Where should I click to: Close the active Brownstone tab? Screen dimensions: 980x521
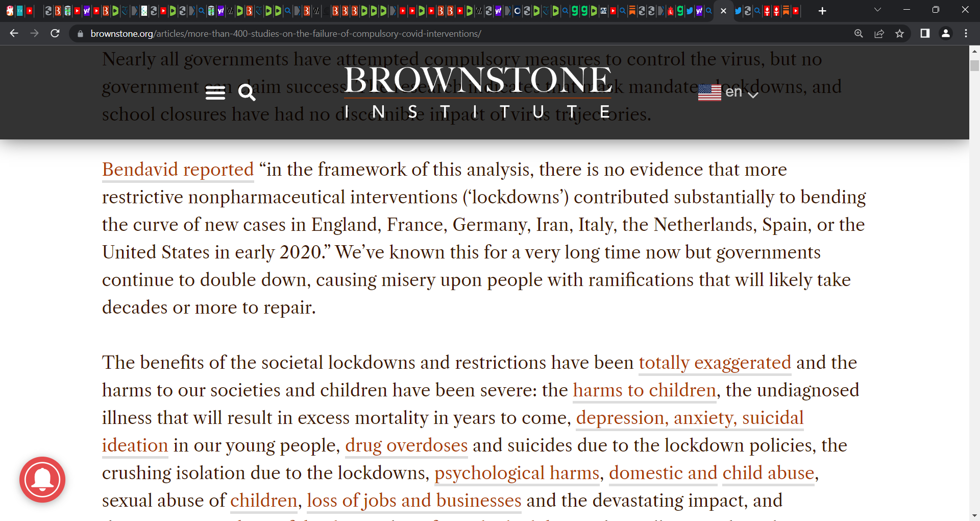tap(723, 11)
